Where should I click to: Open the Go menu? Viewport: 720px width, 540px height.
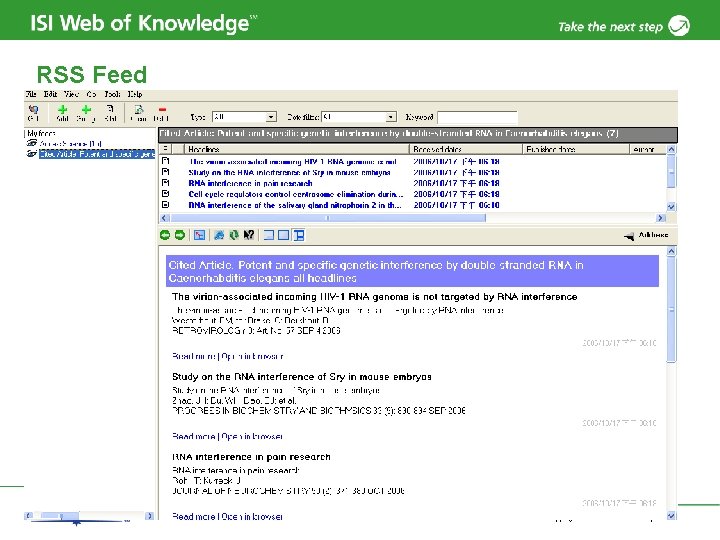(x=91, y=94)
